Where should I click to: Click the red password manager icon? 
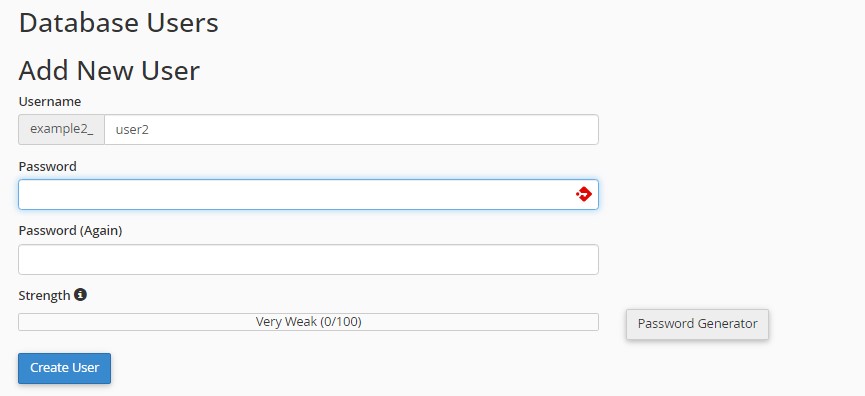coord(584,194)
